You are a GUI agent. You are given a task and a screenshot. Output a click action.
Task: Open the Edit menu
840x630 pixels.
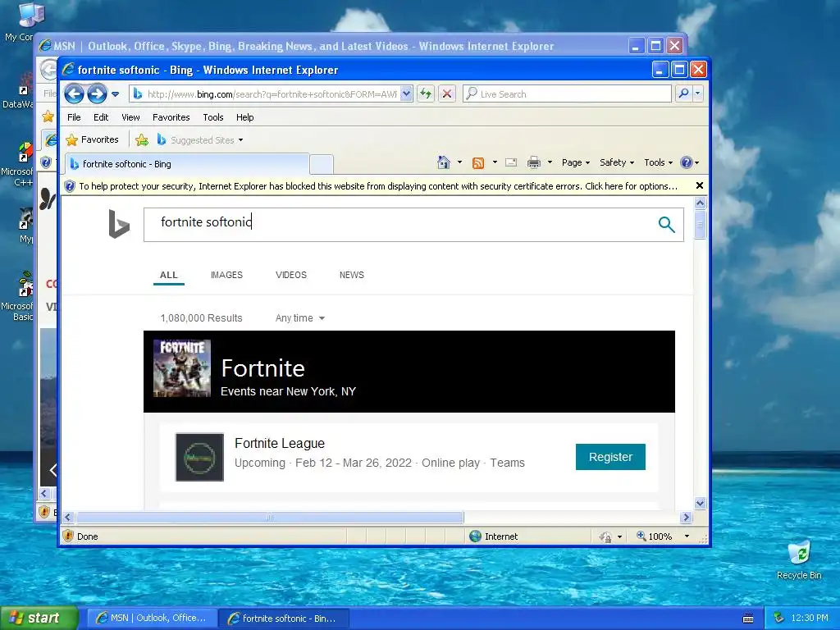pos(101,117)
